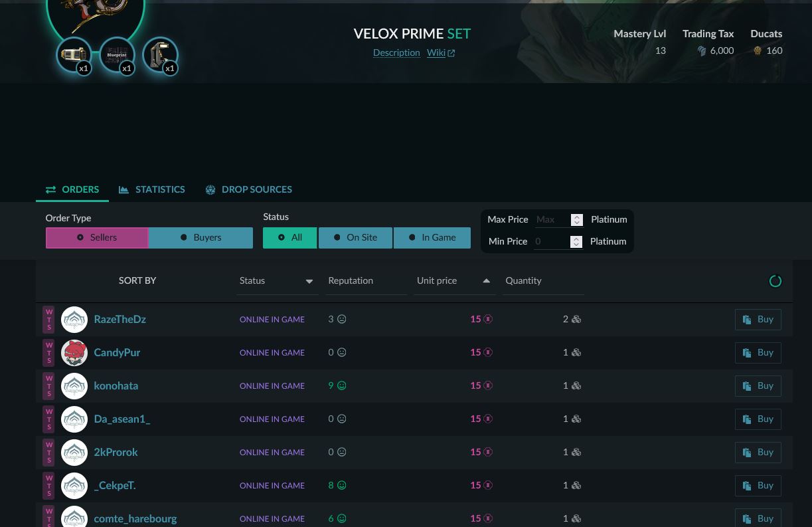Buy from RazeTheDz
Viewport: 812px width, 527px height.
coord(758,320)
